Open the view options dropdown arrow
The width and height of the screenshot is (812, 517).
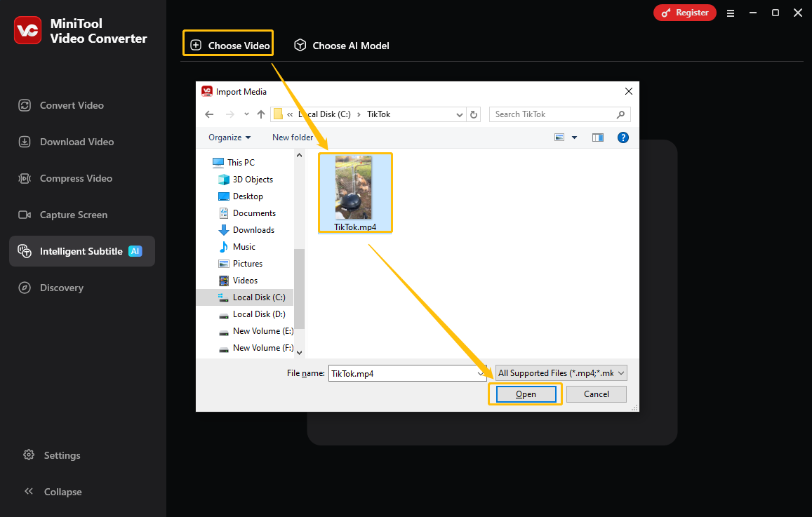[574, 137]
